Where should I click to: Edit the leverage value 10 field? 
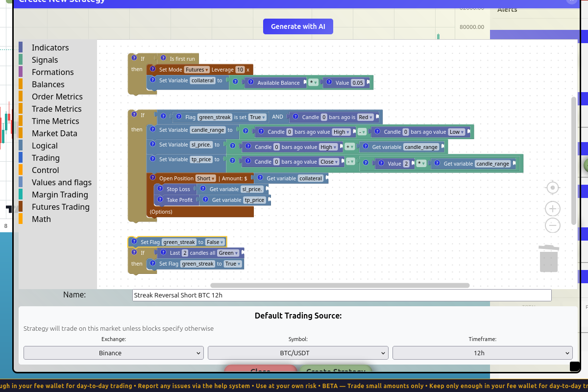point(240,70)
